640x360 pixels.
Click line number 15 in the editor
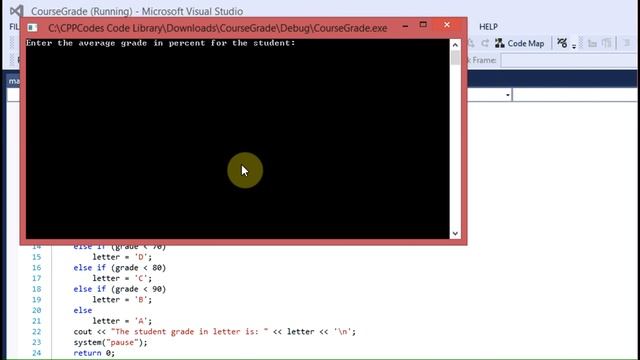(x=37, y=257)
